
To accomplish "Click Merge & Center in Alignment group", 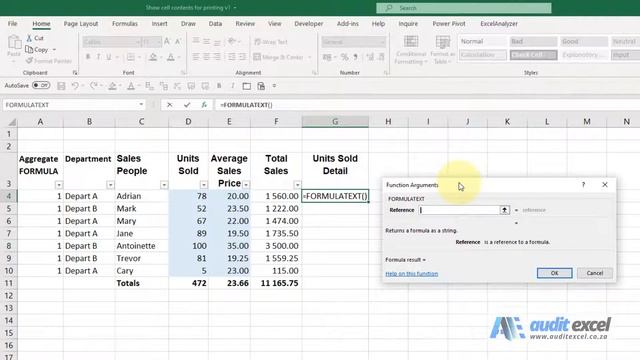I will point(279,57).
